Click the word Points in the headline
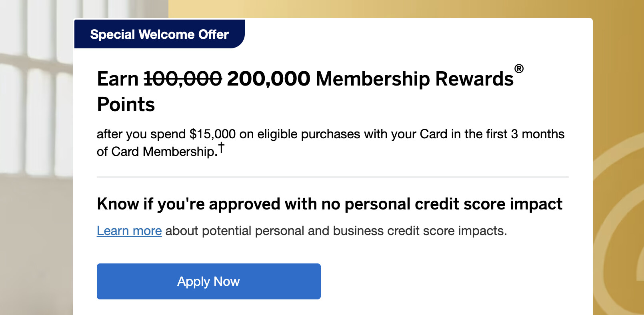 coord(126,105)
